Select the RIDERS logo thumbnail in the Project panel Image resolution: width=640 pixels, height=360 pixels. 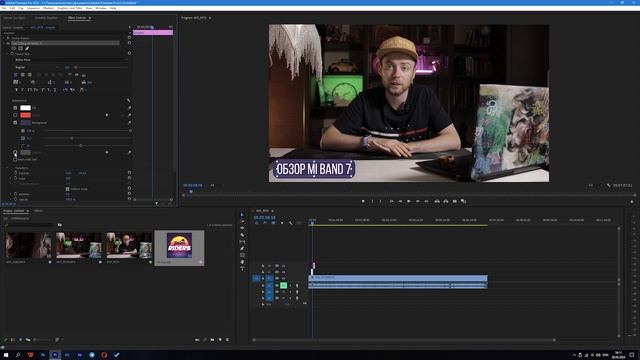click(179, 245)
